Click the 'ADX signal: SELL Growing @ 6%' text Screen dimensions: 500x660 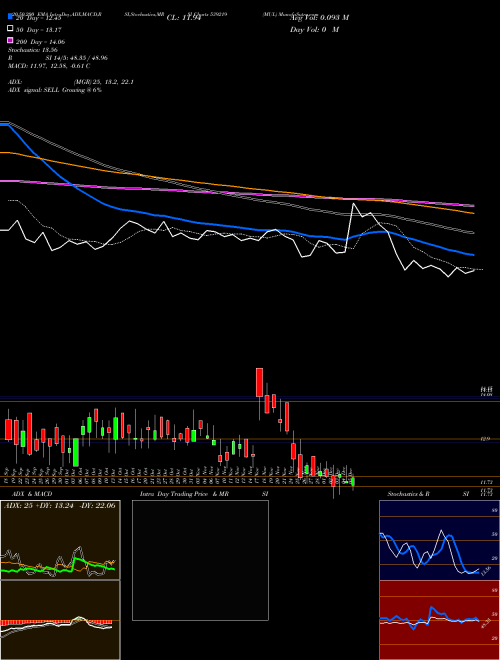tap(55, 90)
